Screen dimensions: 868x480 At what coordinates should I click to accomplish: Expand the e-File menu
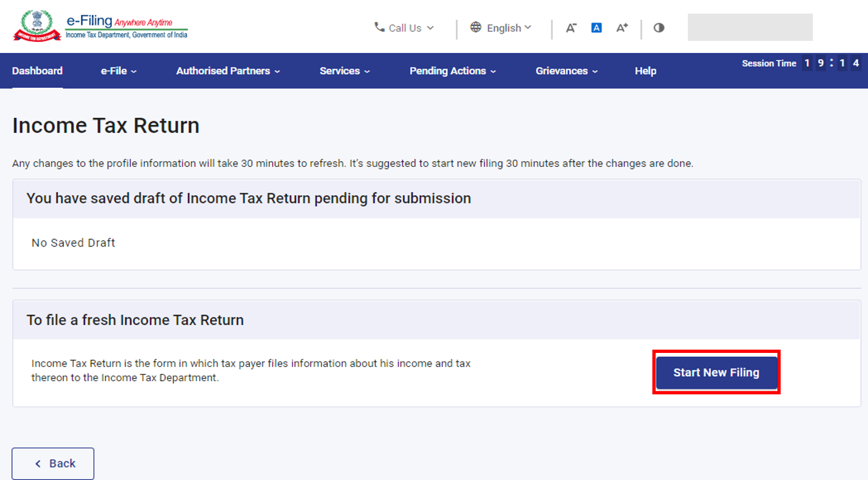118,71
